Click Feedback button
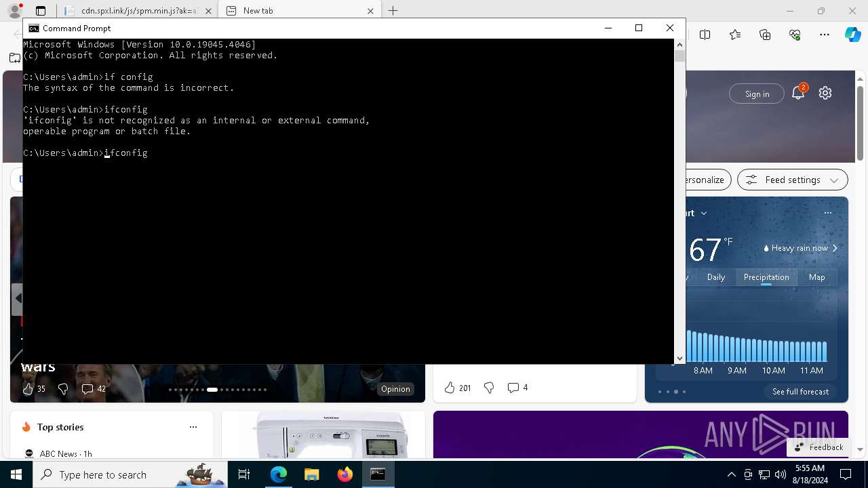Screen dimensions: 868x488 tap(819, 447)
